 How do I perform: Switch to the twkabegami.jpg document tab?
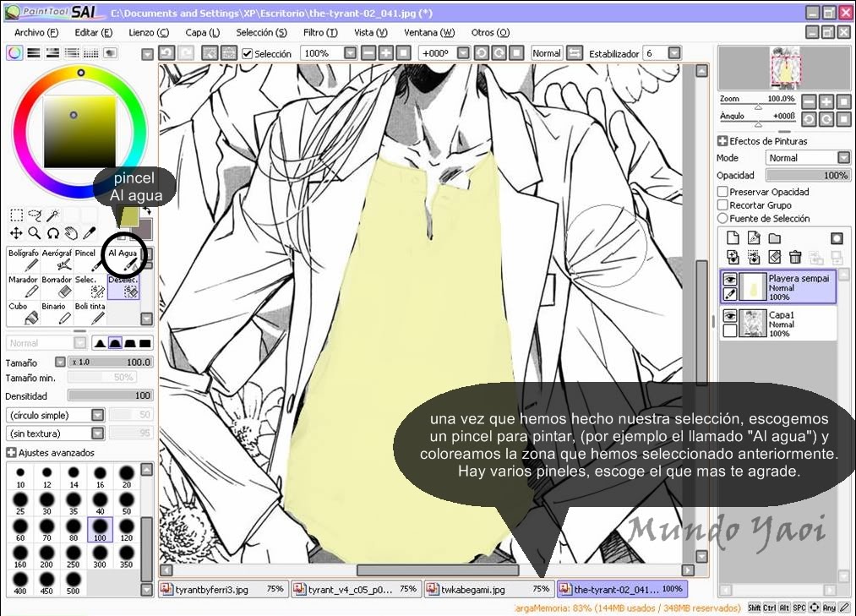tap(488, 589)
